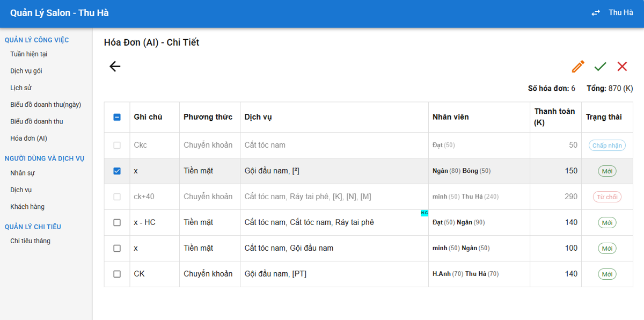Image resolution: width=644 pixels, height=320 pixels.
Task: Check the x - HC row checkbox
Action: pos(117,222)
